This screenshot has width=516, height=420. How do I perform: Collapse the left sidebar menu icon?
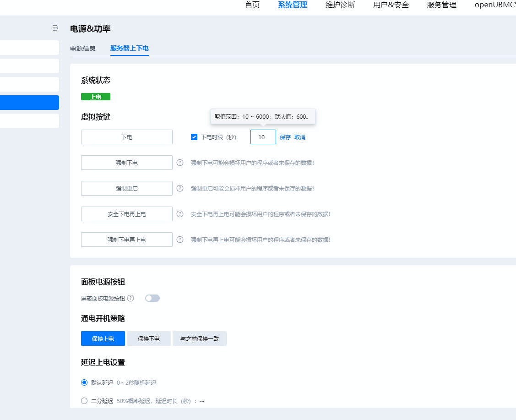pyautogui.click(x=55, y=28)
